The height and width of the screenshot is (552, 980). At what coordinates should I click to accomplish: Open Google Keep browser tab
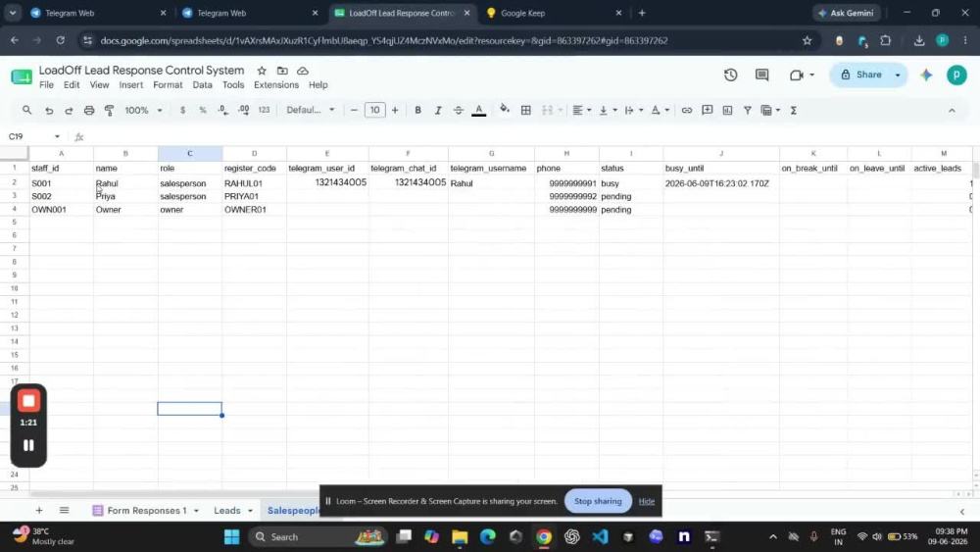click(555, 13)
